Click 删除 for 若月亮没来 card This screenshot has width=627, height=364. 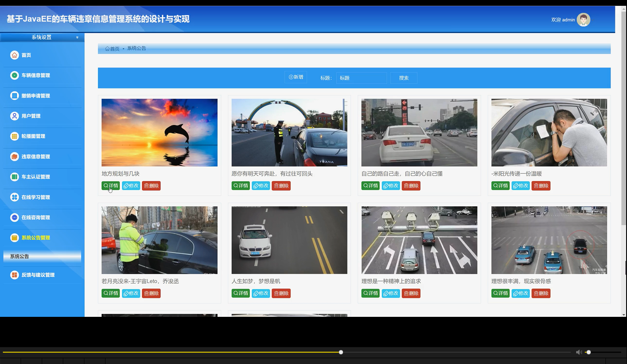(151, 293)
